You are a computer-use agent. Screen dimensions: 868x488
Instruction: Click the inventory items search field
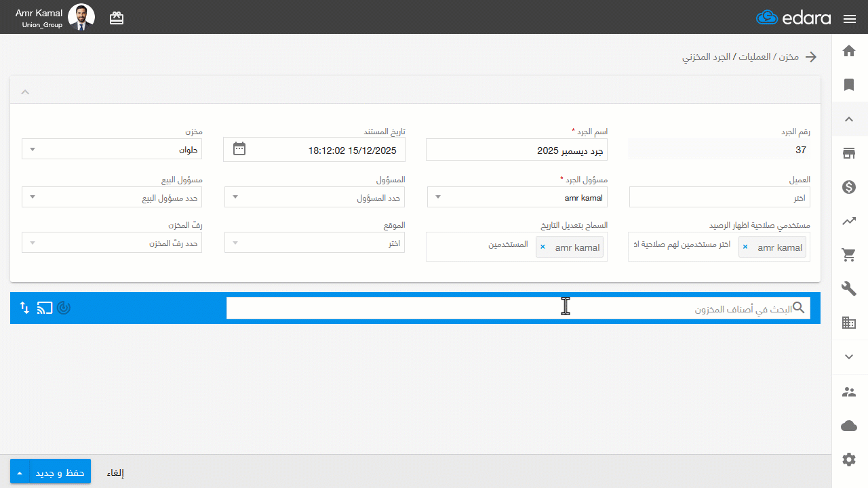point(518,308)
